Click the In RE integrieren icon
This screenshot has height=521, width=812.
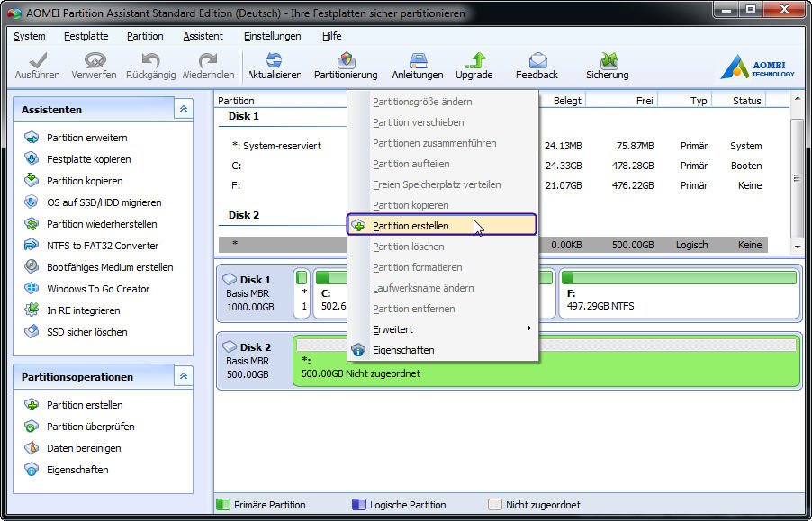(x=32, y=310)
